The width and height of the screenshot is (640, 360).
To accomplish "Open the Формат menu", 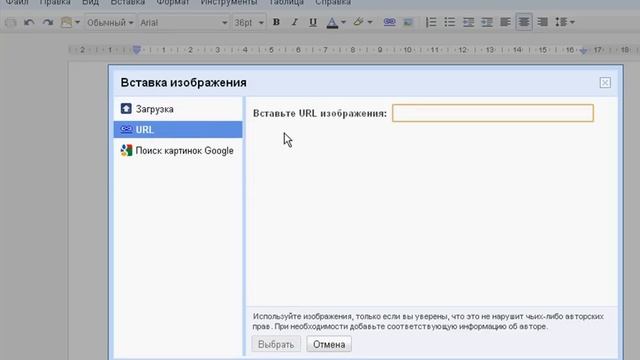I will [x=173, y=2].
